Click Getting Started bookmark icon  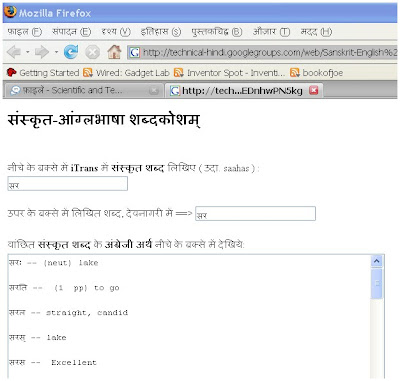pos(12,72)
